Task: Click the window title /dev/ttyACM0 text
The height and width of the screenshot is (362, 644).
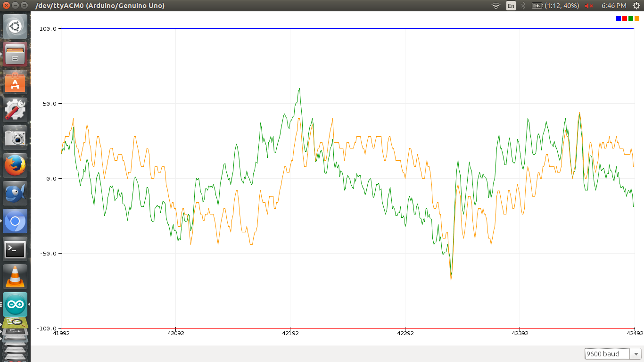Action: (100, 6)
